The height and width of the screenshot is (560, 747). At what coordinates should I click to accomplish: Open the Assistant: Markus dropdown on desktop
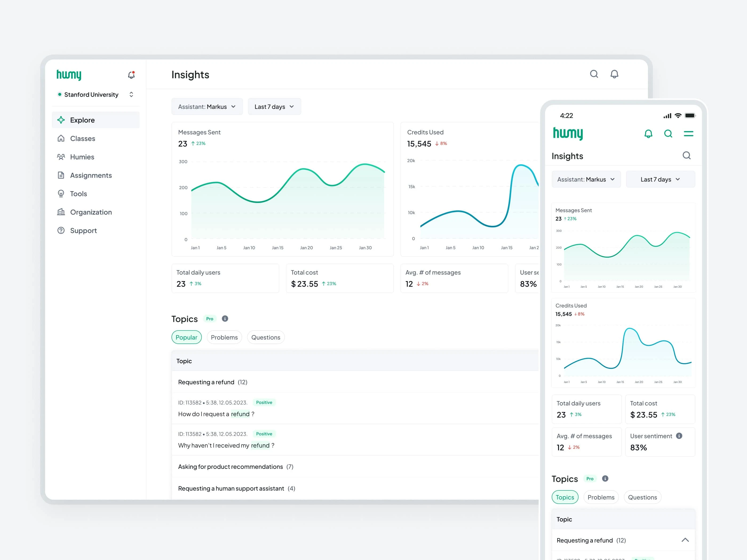[x=207, y=107]
